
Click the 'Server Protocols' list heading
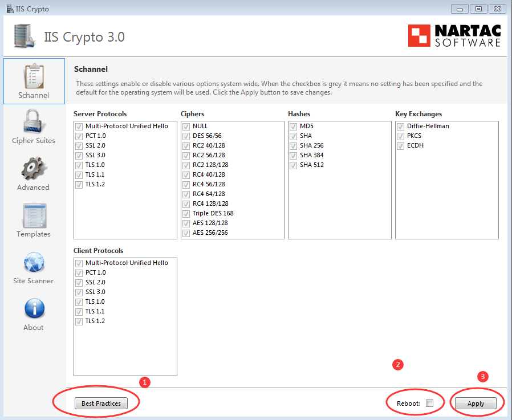[100, 114]
